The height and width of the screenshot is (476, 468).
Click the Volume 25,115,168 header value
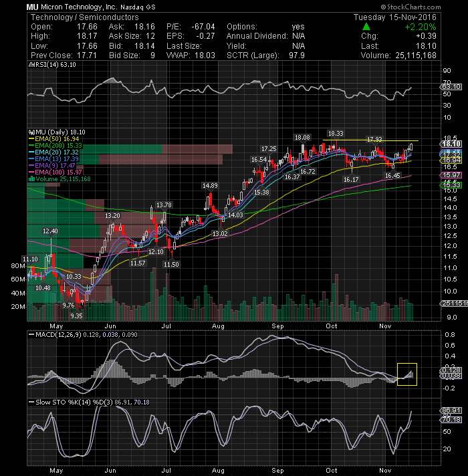pos(415,55)
